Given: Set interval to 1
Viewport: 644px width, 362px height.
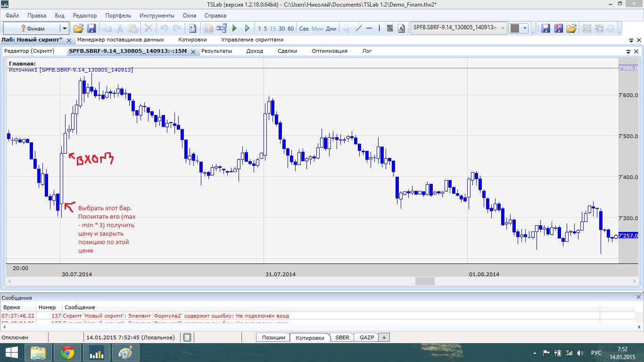Looking at the screenshot, I should click(x=260, y=28).
